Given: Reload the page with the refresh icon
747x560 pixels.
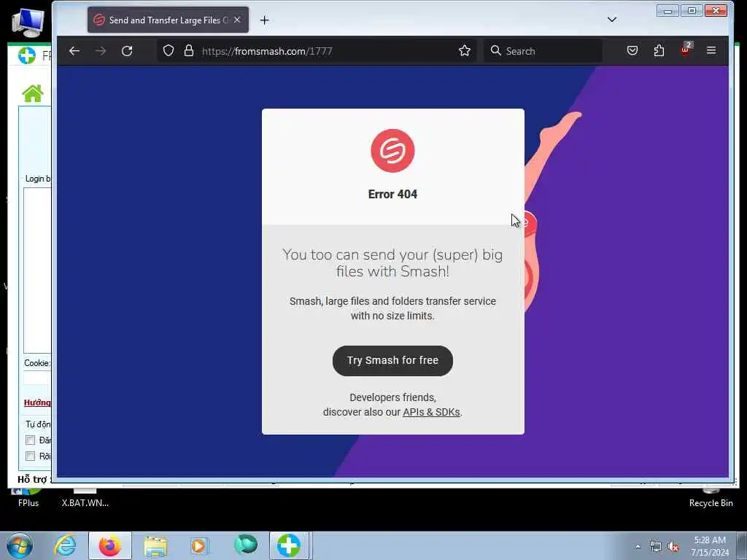Looking at the screenshot, I should [x=127, y=51].
